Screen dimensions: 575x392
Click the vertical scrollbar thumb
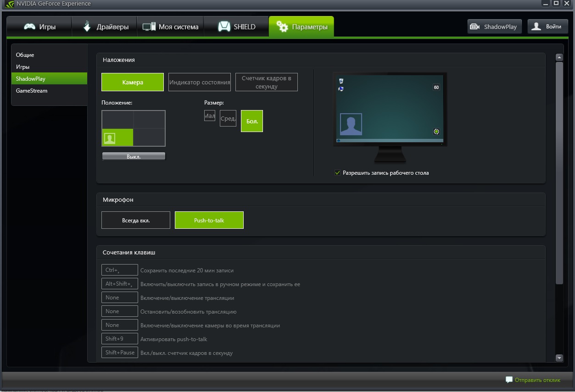(x=559, y=173)
